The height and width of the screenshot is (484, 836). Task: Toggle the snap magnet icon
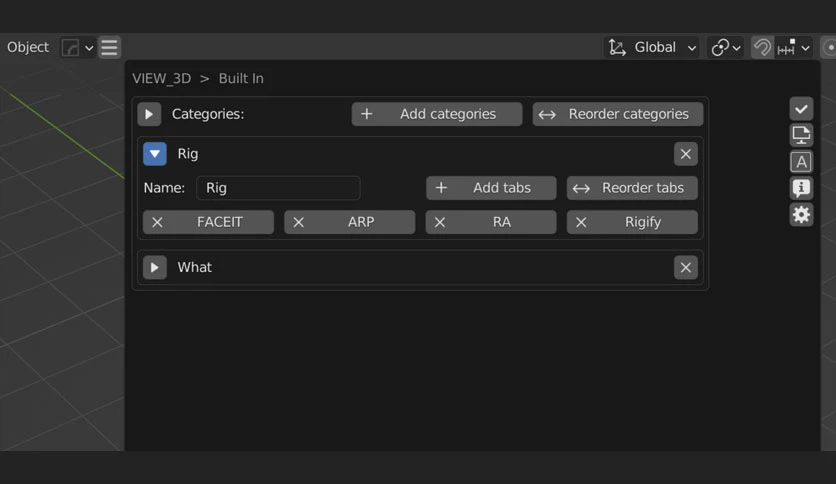(x=762, y=47)
